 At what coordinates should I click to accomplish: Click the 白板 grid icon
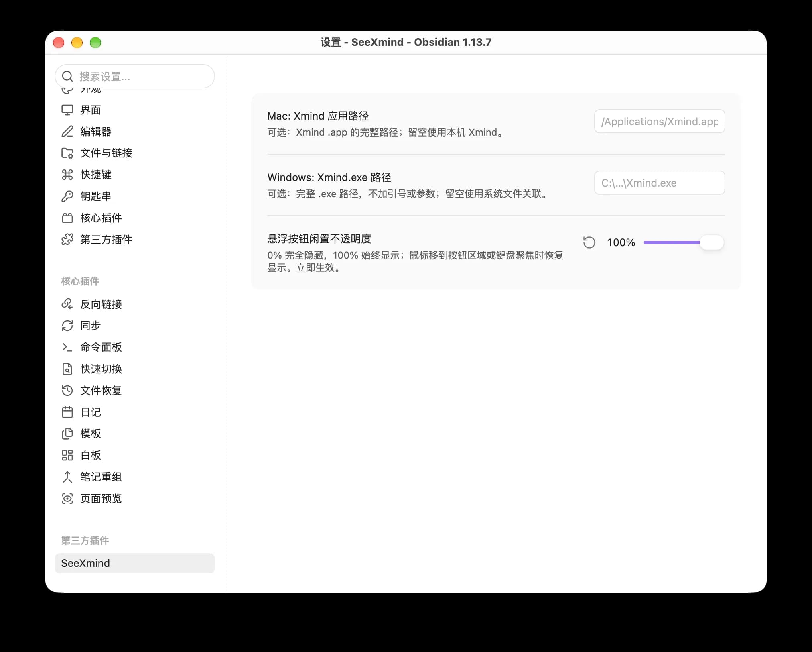[67, 455]
